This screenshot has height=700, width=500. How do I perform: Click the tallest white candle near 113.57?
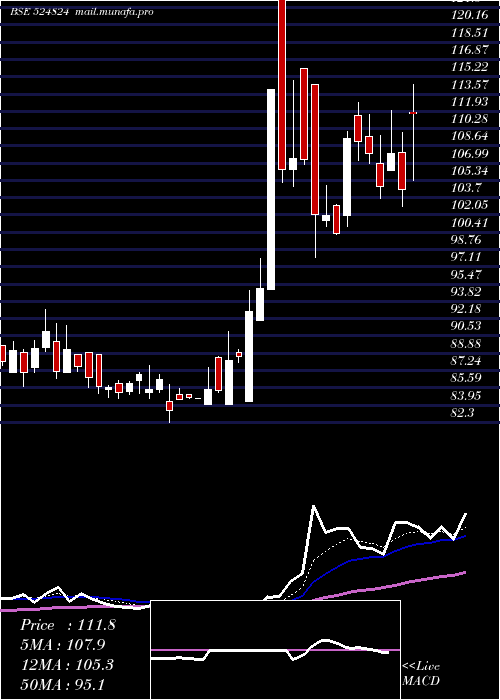coord(271,189)
